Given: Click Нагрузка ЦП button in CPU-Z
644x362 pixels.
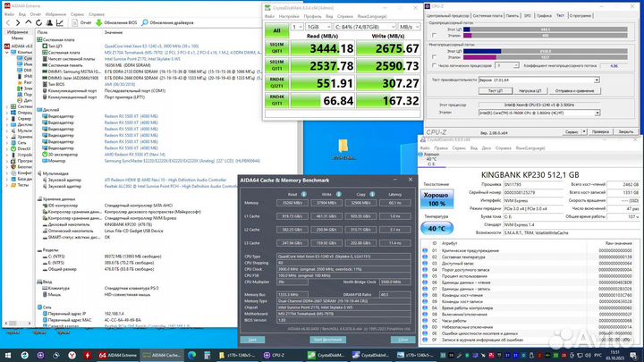Looking at the screenshot, I should [530, 90].
